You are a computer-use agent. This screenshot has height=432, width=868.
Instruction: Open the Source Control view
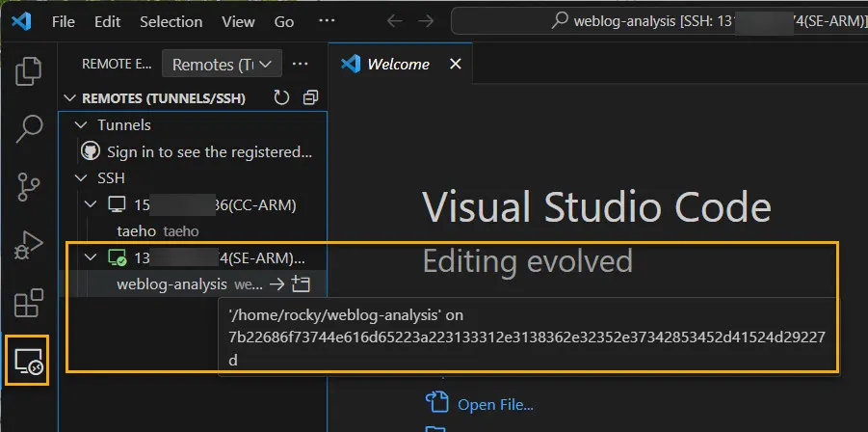30,186
